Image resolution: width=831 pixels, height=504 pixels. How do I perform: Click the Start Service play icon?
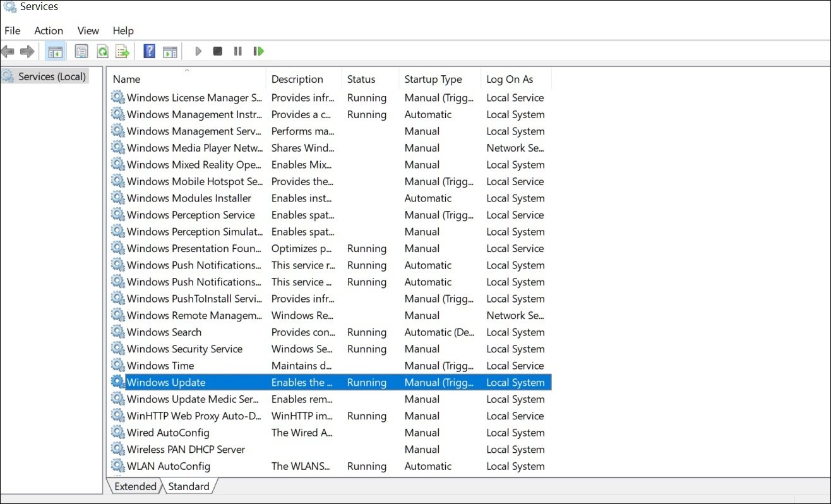click(x=198, y=51)
